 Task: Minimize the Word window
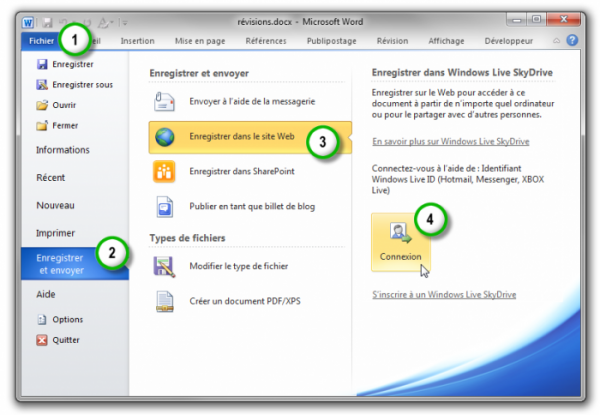(x=516, y=20)
